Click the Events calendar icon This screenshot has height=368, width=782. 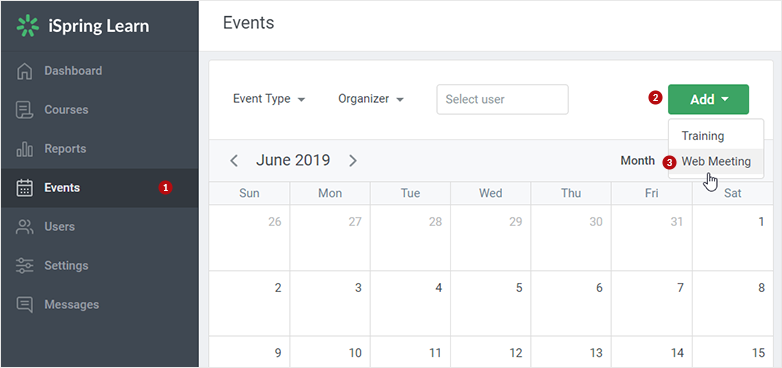click(x=24, y=188)
